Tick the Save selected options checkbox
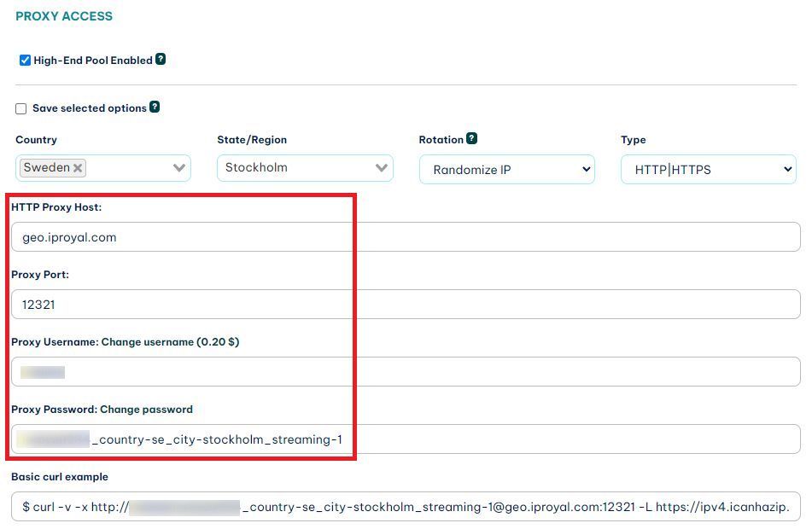This screenshot has height=529, width=812. click(20, 108)
